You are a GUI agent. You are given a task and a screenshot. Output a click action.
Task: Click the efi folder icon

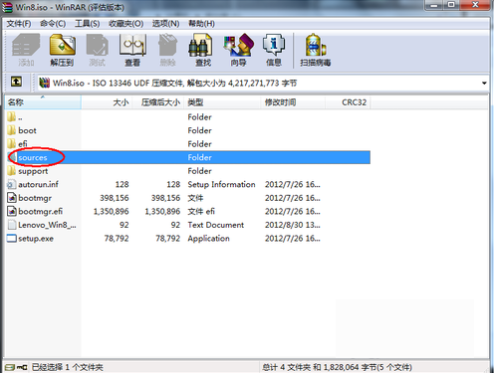12,144
